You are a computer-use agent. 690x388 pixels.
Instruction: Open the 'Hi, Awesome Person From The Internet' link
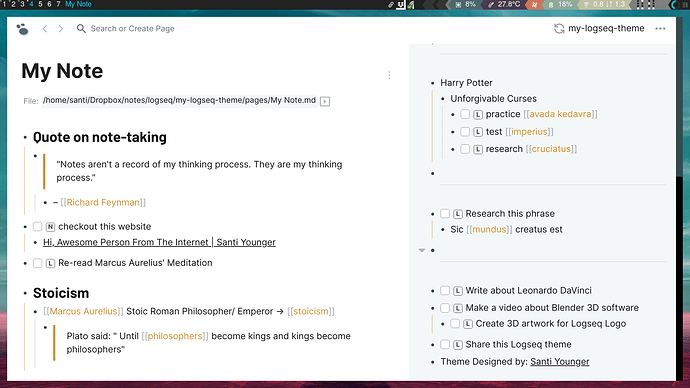coord(159,242)
